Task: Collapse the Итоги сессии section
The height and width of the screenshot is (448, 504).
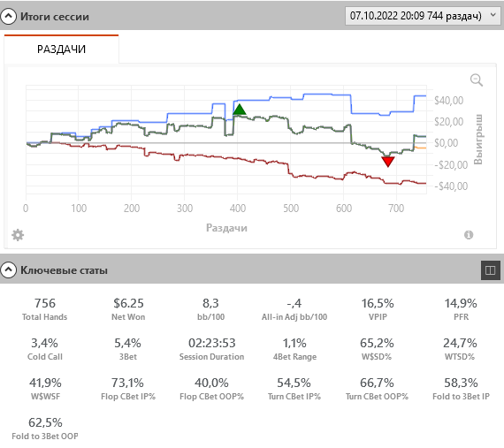Action: pos(8,16)
